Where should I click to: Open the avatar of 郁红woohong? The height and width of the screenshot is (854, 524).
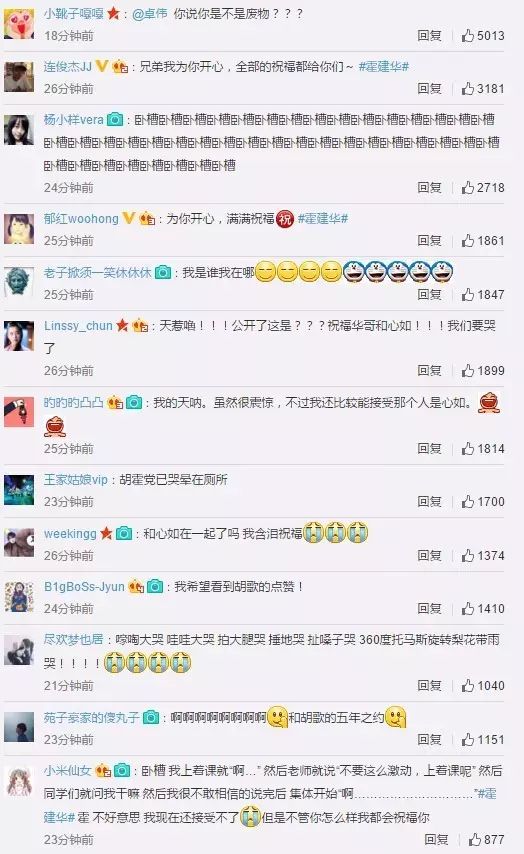[19, 229]
